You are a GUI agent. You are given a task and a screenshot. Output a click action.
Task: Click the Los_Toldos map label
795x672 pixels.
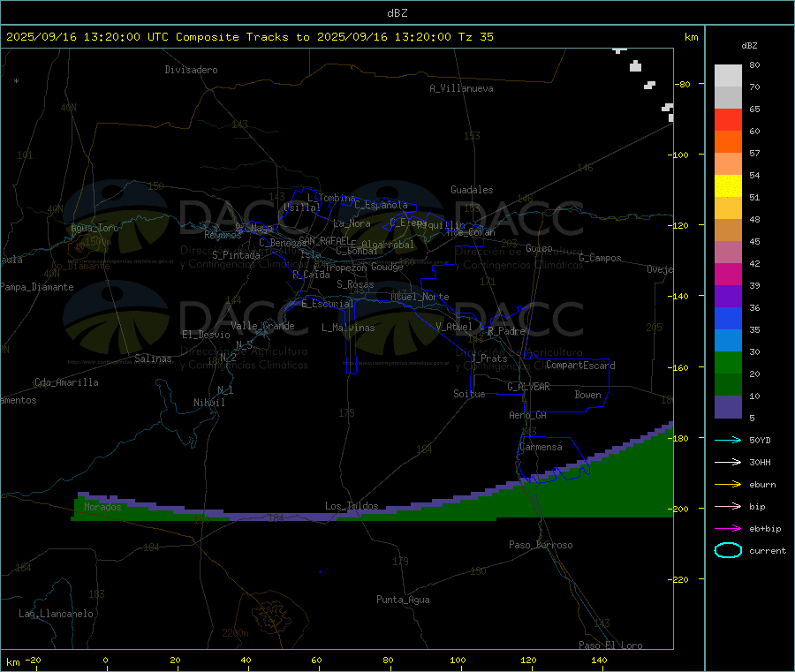[352, 506]
